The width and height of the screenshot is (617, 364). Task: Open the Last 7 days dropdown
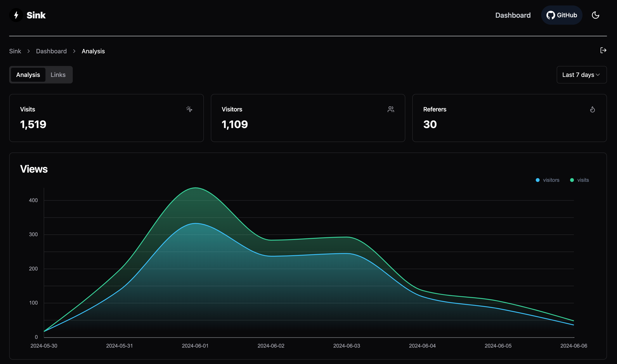click(581, 75)
